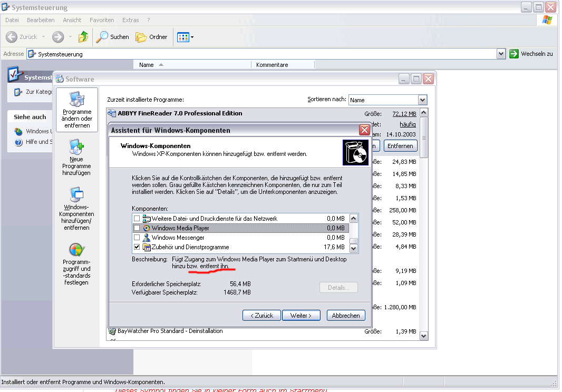562x392 pixels.
Task: Click the 258,00 MB size value
Action: (402, 210)
